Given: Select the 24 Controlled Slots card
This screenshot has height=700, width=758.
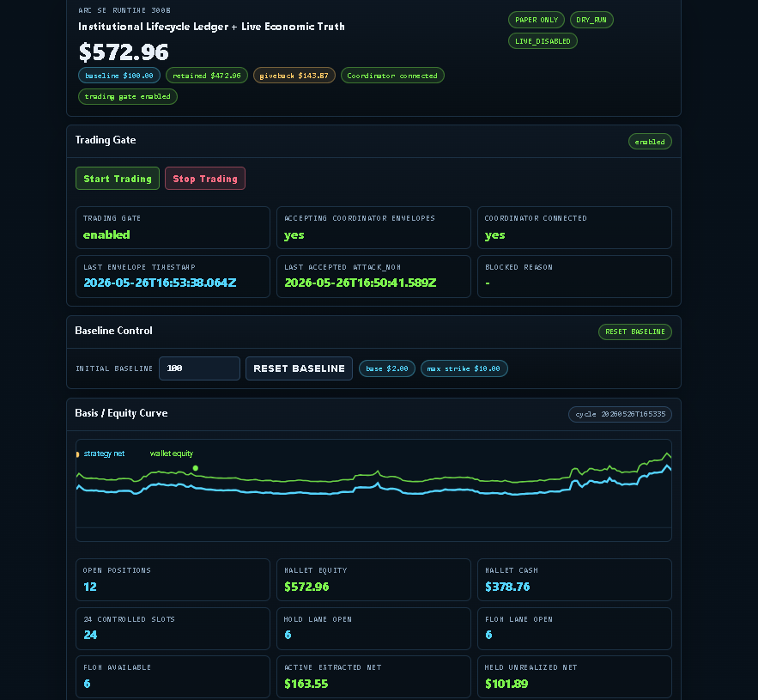Looking at the screenshot, I should coord(173,629).
